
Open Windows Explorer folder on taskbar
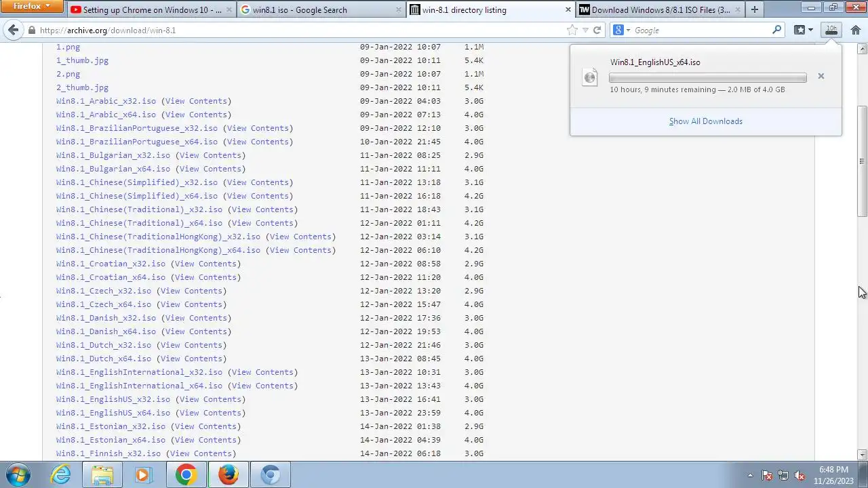[102, 474]
